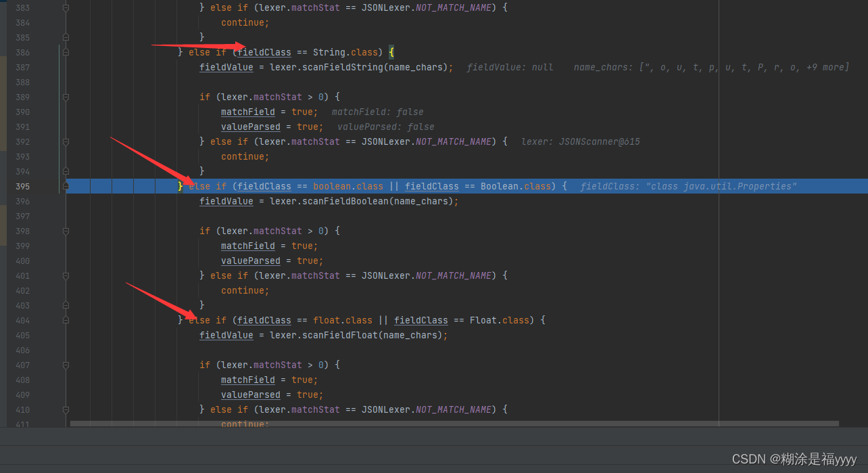Screen dimensions: 868x473
Task: Click NOT_MATCH_NAME constant on line 392
Action: click(454, 141)
